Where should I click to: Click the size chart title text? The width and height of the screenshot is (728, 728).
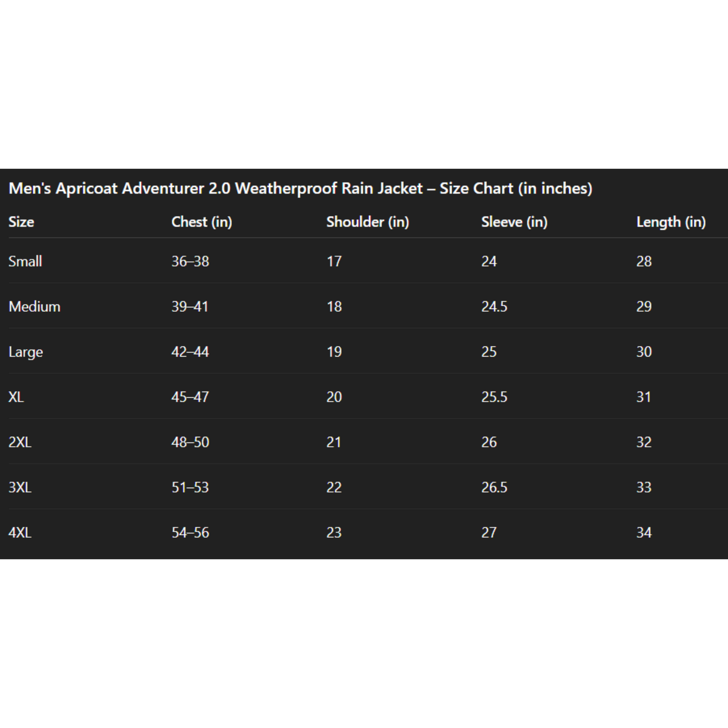(300, 188)
